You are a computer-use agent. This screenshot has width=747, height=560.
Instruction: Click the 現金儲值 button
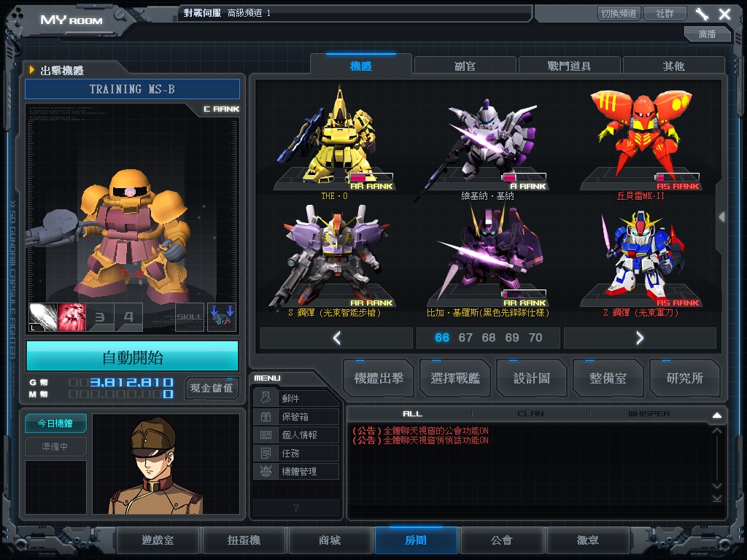pyautogui.click(x=212, y=388)
